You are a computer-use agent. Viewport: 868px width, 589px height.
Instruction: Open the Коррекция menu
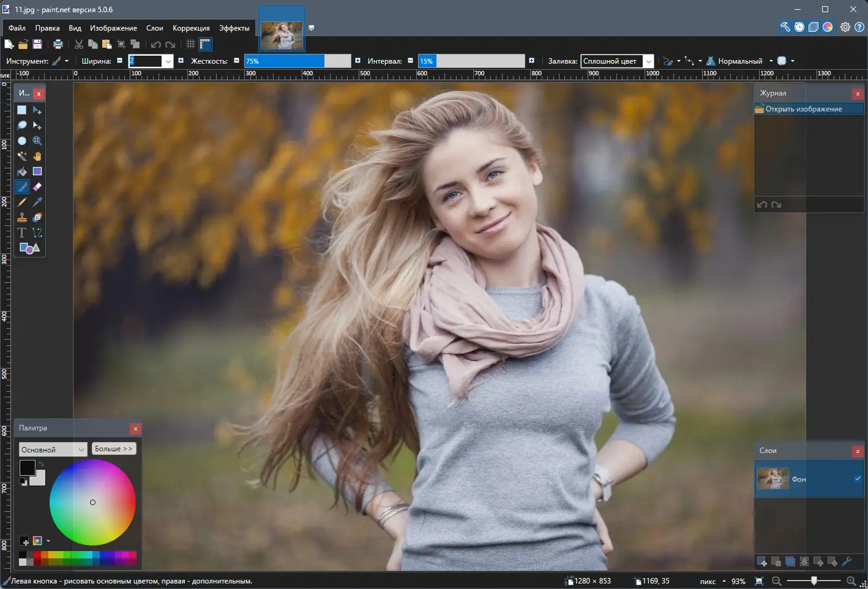(191, 28)
